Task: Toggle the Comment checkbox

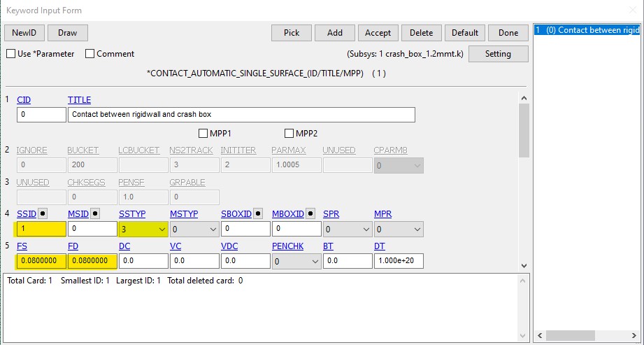Action: (x=90, y=54)
